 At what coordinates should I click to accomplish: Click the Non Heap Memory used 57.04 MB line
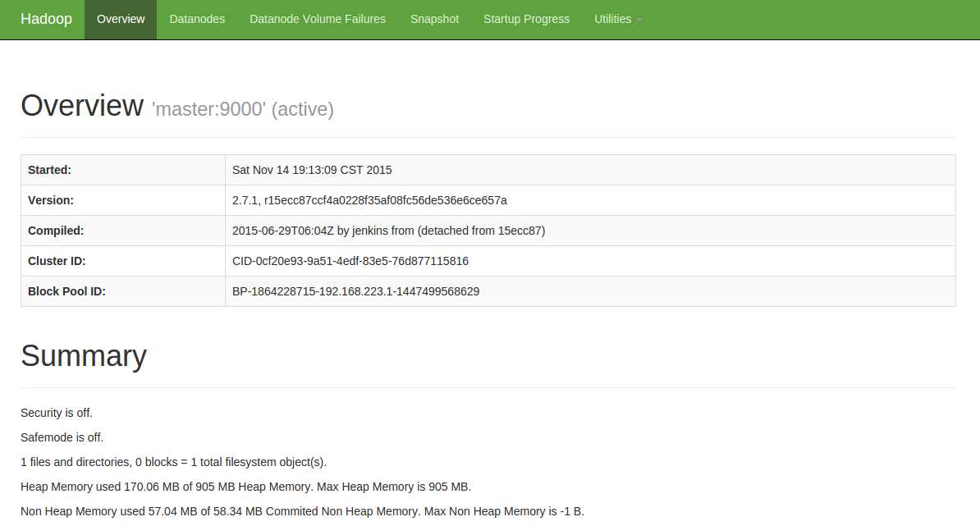(303, 511)
